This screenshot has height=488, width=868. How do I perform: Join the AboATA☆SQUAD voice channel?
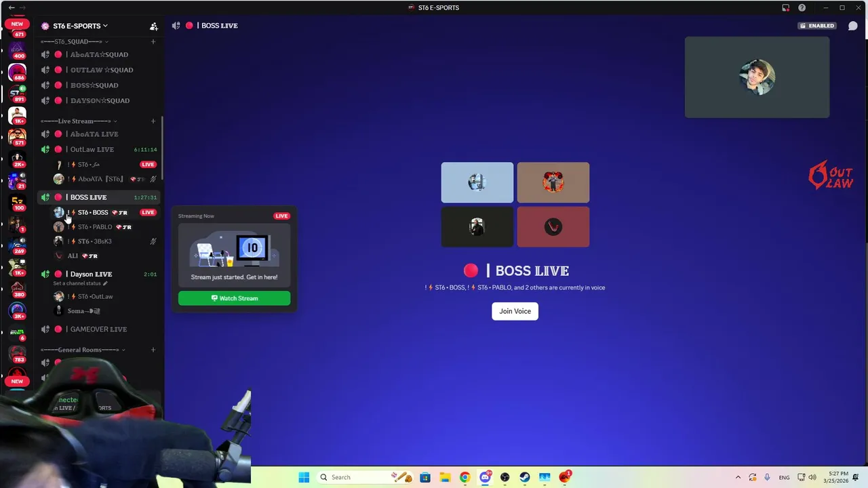[100, 54]
